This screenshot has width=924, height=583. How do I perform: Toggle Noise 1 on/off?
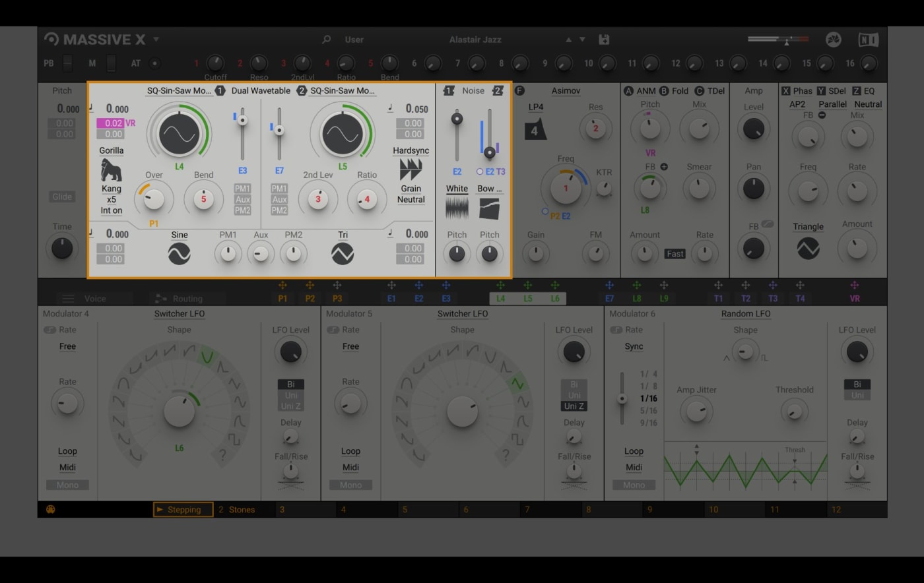[449, 90]
